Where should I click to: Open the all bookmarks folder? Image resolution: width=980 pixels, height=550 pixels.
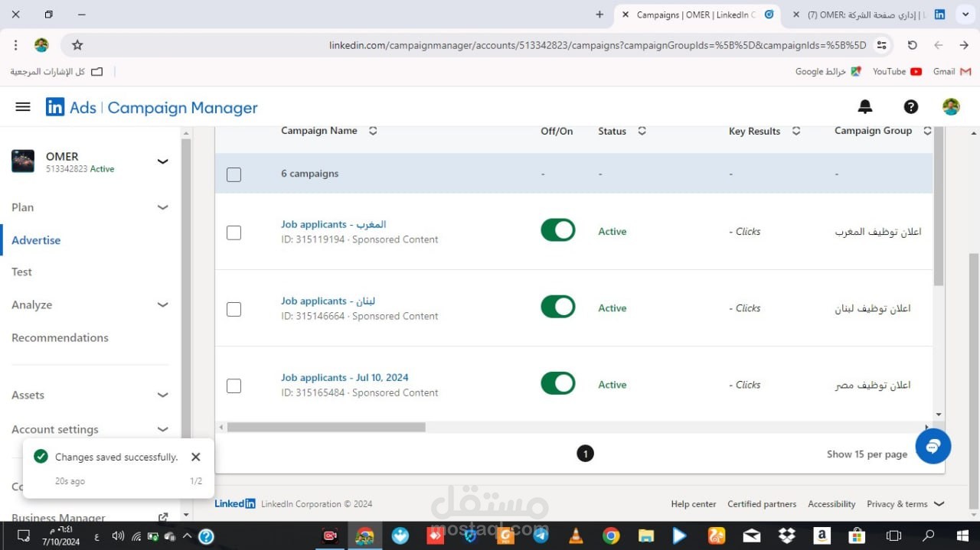[56, 71]
